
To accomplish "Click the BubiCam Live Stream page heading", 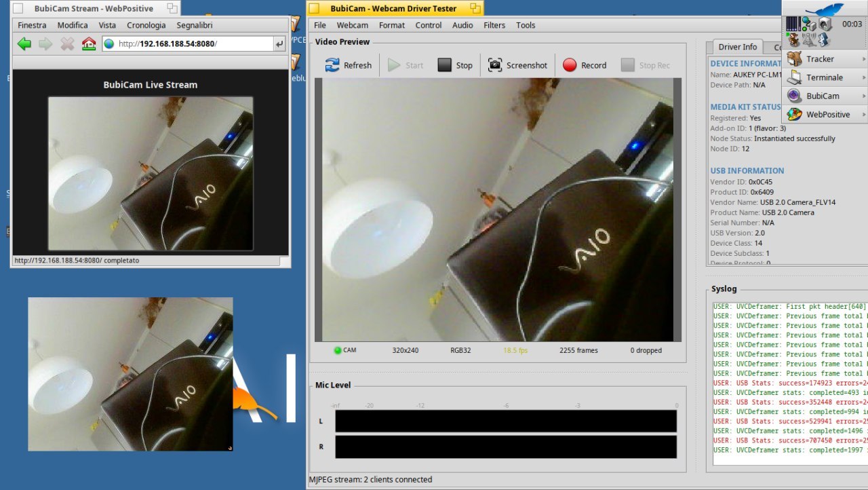I will click(151, 85).
